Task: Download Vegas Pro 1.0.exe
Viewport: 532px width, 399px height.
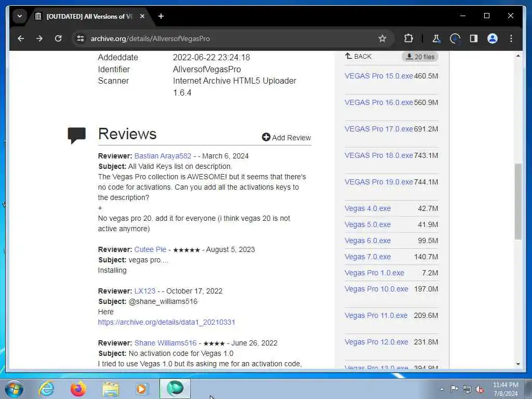Action: click(x=375, y=273)
